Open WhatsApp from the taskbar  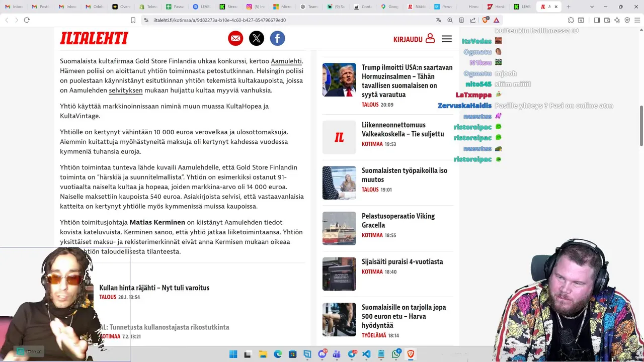396,354
